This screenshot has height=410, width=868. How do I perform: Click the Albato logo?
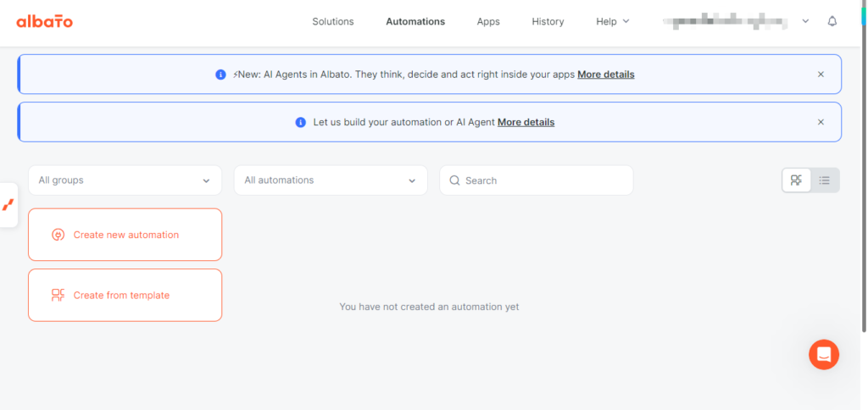pos(44,21)
